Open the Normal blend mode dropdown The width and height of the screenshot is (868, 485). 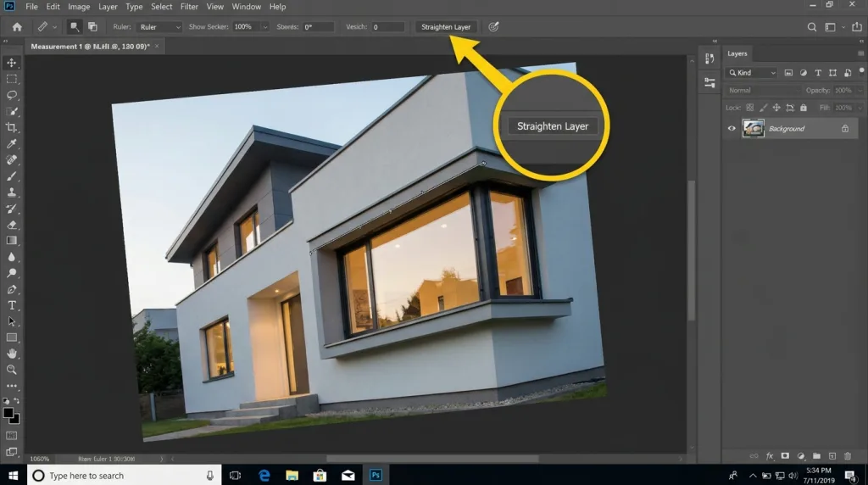[x=764, y=90]
